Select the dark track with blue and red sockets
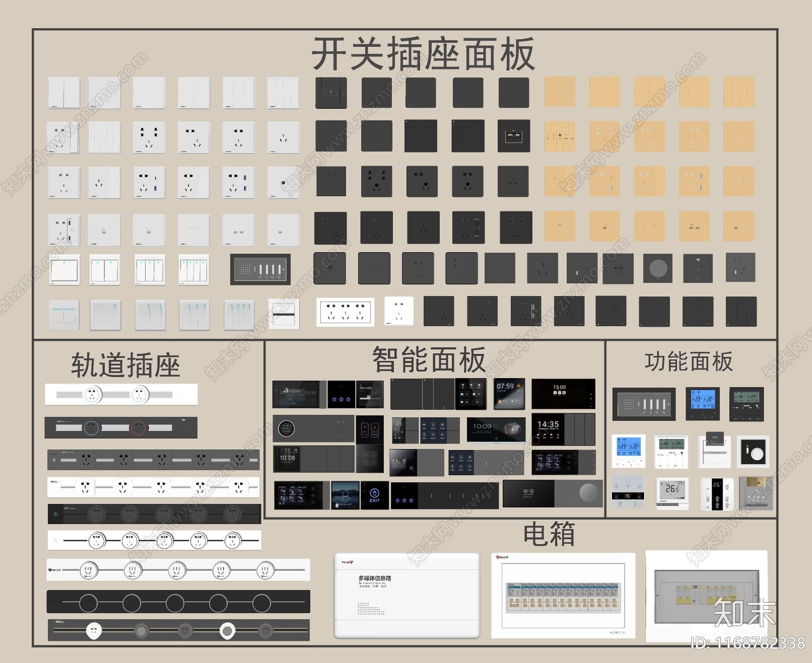Image resolution: width=812 pixels, height=663 pixels. click(x=121, y=428)
